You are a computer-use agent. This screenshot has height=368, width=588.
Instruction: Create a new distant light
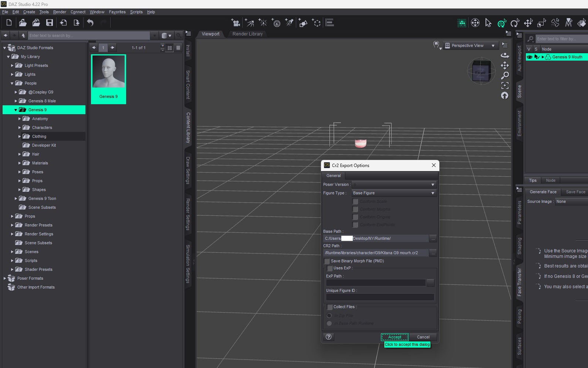pyautogui.click(x=249, y=23)
